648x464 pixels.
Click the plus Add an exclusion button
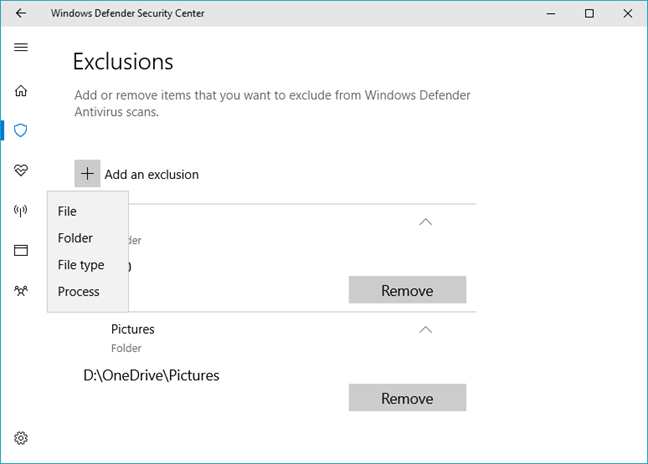click(x=87, y=174)
